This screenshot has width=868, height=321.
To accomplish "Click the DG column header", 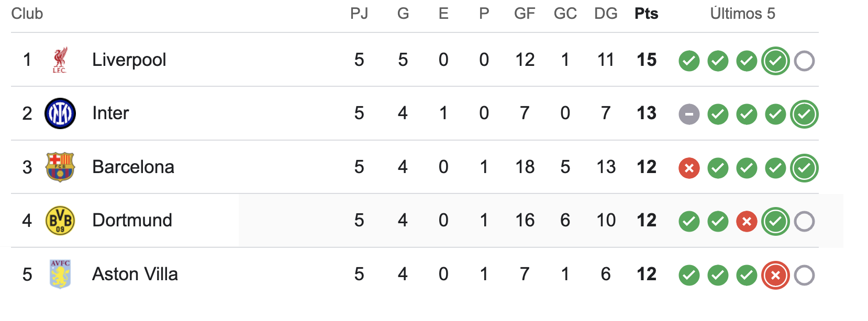I will coord(606,14).
